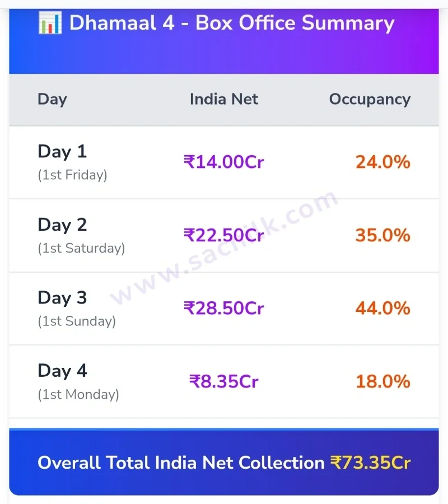Click the bar chart icon in header
Screen dimensions: 448x504
[50, 22]
